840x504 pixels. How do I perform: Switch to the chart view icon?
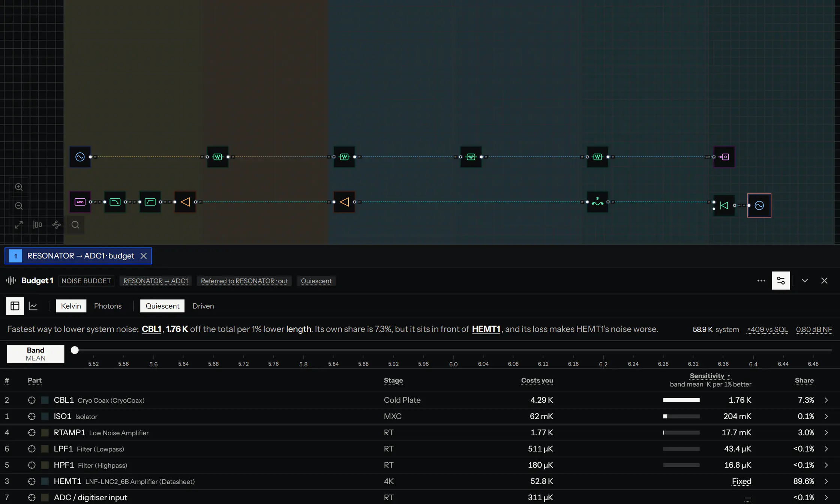coord(33,306)
